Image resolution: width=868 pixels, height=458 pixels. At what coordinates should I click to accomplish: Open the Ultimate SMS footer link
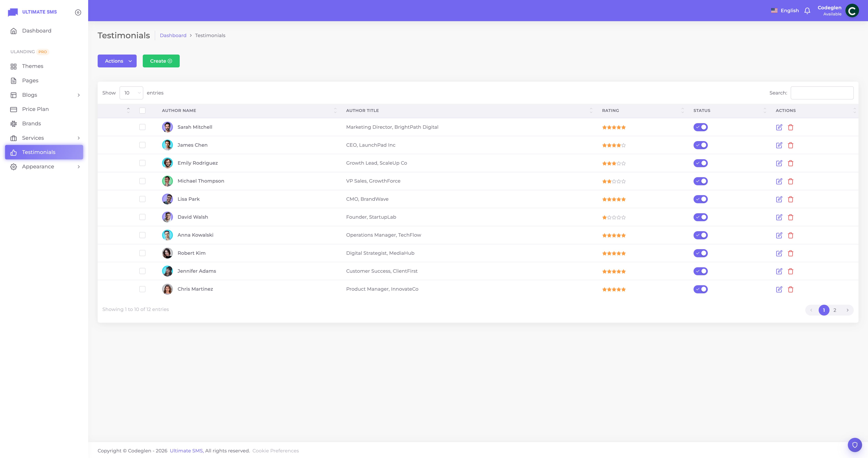click(x=186, y=451)
